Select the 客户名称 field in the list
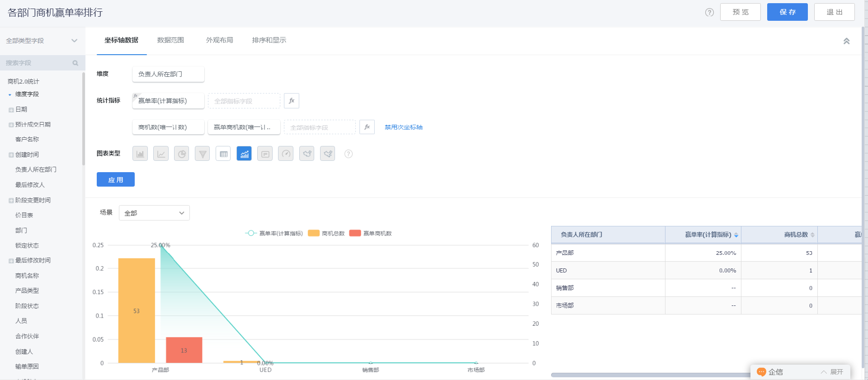Viewport: 868px width, 380px height. pos(27,140)
